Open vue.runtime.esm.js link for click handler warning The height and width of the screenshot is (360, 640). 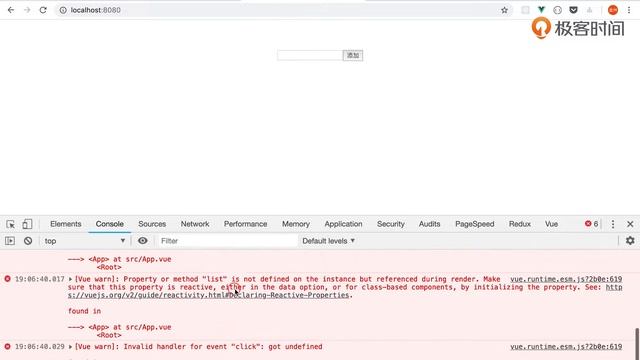point(566,347)
